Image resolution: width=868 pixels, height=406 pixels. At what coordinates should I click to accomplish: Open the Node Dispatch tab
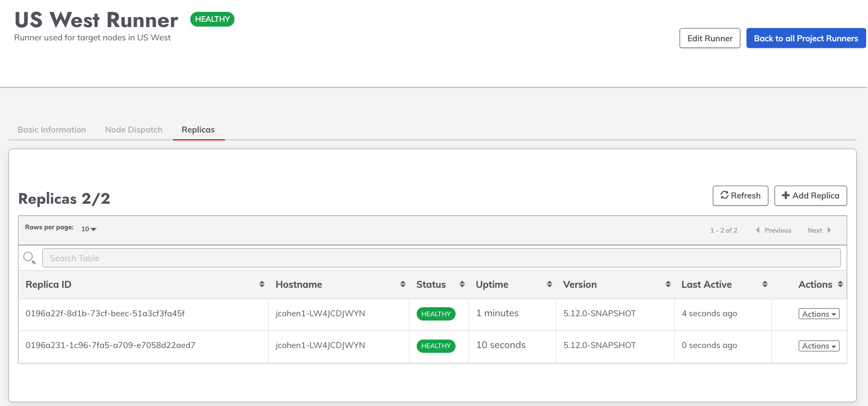pos(134,130)
